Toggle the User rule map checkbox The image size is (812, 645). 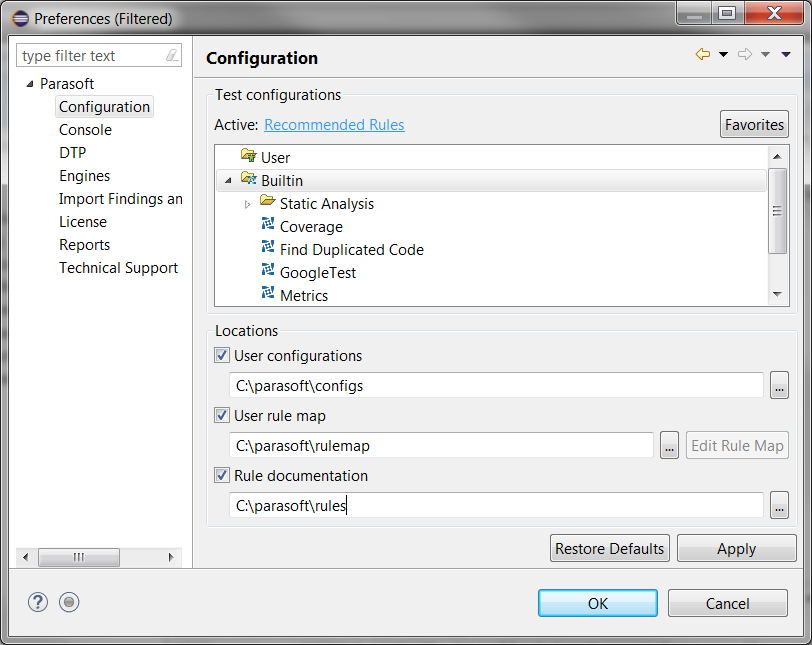coord(222,415)
